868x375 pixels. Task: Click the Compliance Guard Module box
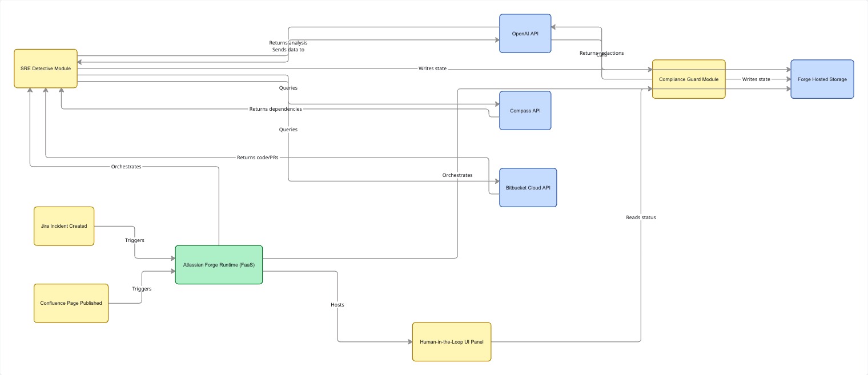coord(689,79)
